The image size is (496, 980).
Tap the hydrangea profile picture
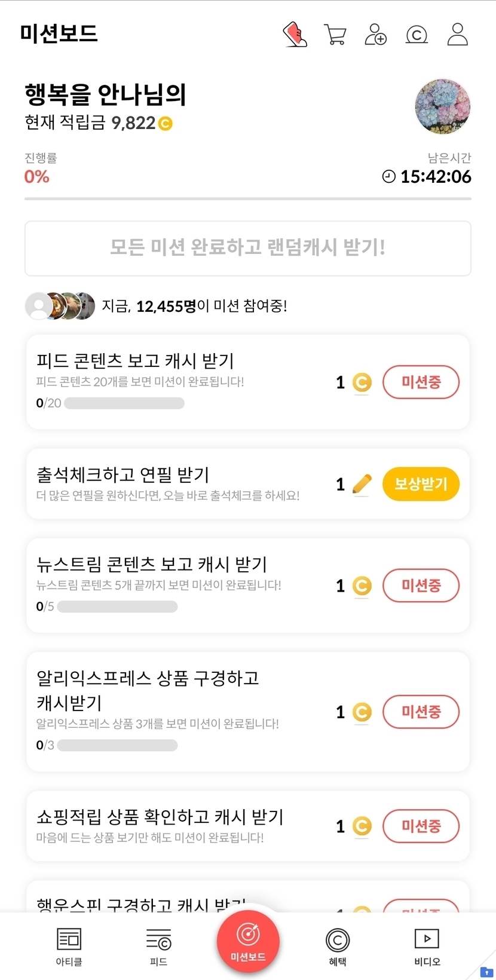[442, 107]
